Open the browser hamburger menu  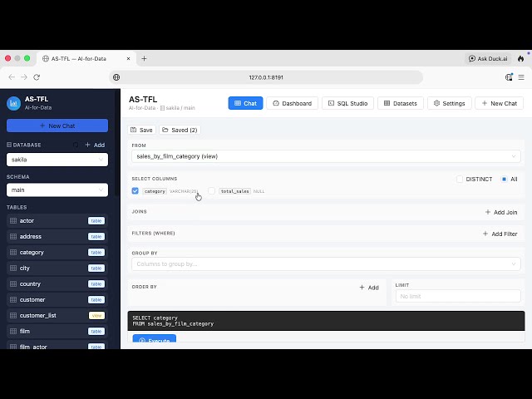521,77
